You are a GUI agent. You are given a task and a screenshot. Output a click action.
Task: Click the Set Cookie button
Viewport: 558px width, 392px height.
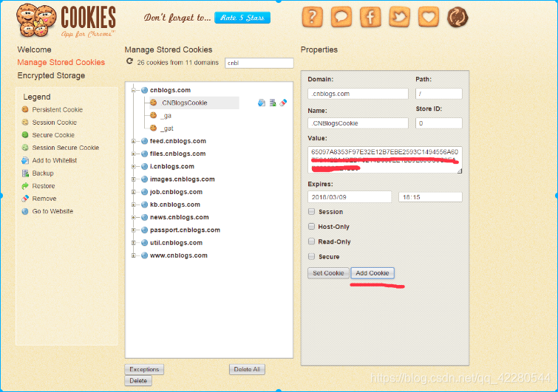[328, 273]
